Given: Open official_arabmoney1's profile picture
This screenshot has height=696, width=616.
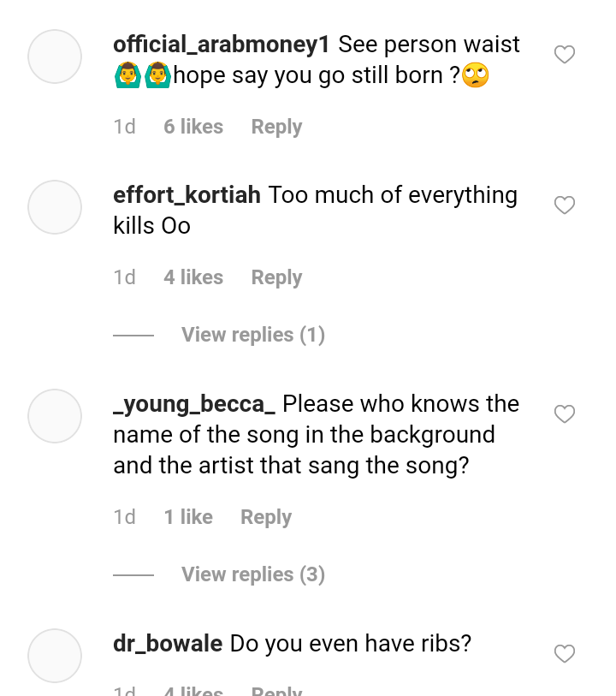Looking at the screenshot, I should pos(55,57).
